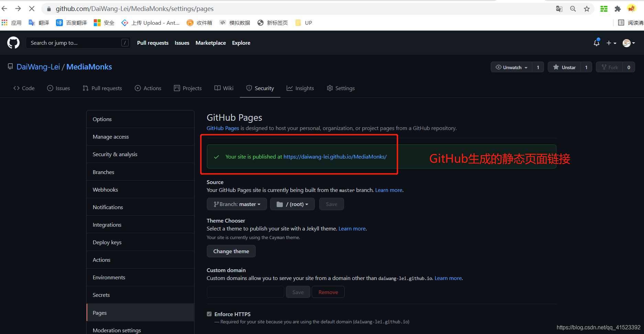Click the Custom domain text field

coord(245,292)
